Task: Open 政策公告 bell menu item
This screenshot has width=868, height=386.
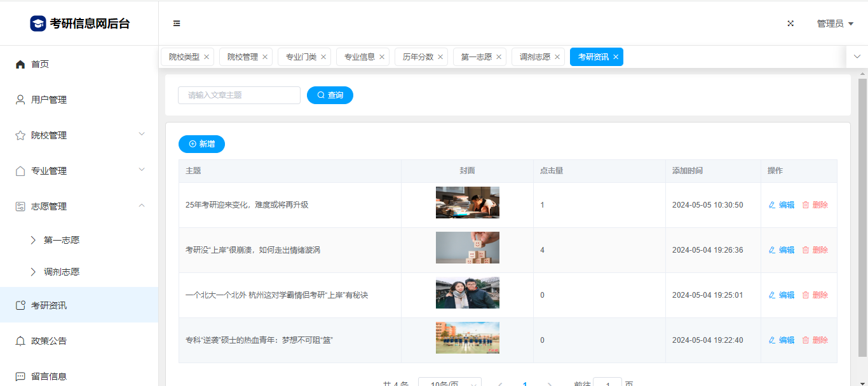Action: coord(48,341)
